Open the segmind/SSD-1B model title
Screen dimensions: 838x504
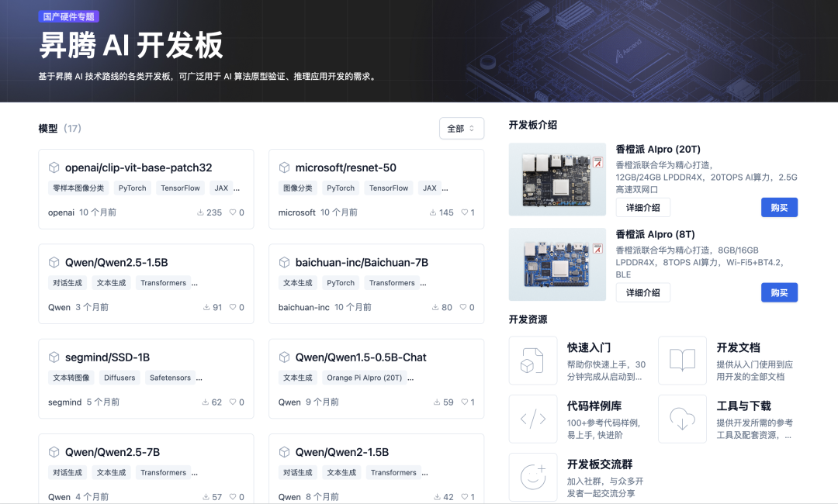107,357
